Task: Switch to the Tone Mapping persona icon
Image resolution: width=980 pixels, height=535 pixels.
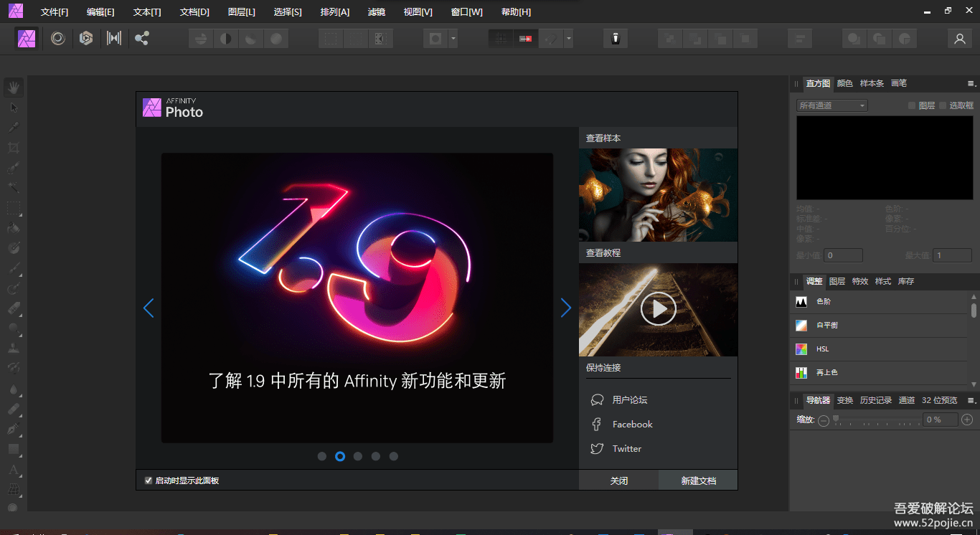Action: coord(114,38)
